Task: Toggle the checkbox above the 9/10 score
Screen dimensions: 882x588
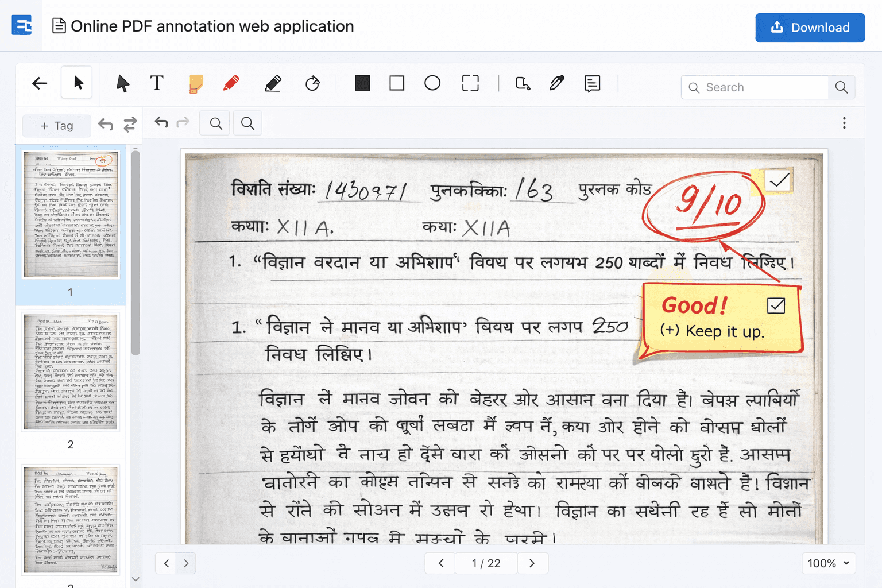Action: (779, 180)
